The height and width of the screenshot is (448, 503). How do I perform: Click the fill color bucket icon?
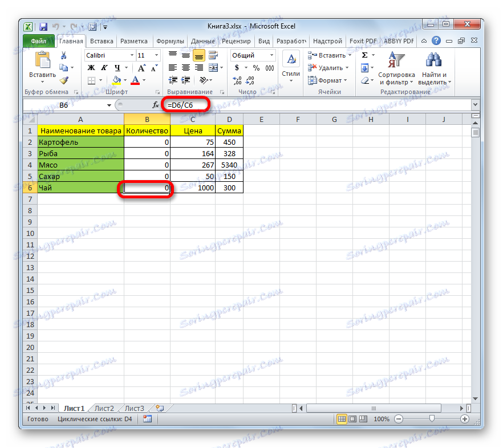pos(116,80)
